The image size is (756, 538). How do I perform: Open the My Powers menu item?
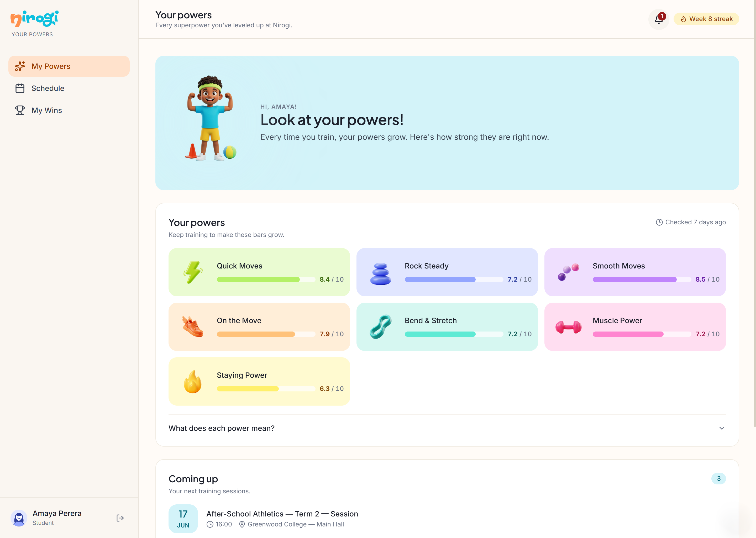(x=69, y=66)
